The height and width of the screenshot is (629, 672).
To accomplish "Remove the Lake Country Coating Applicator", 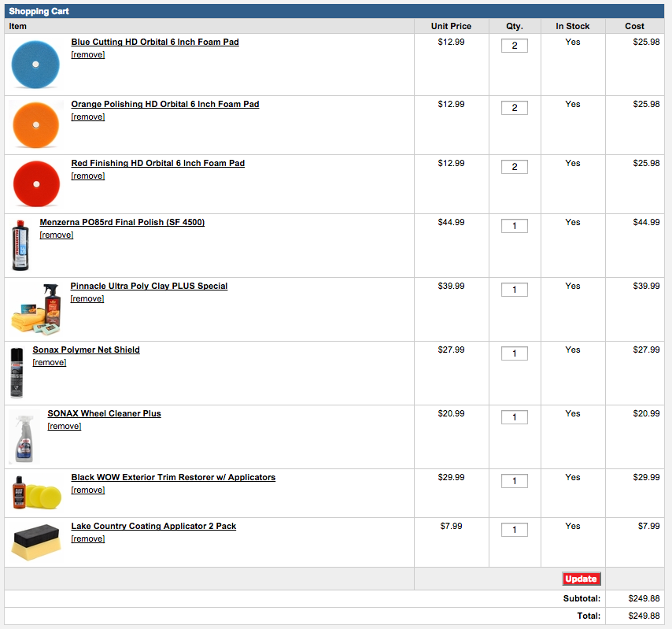I will click(x=88, y=539).
